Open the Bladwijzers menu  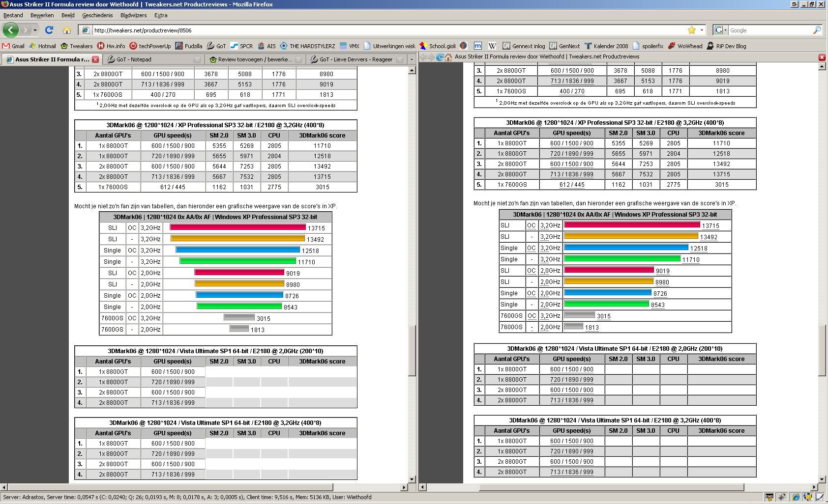[x=133, y=15]
